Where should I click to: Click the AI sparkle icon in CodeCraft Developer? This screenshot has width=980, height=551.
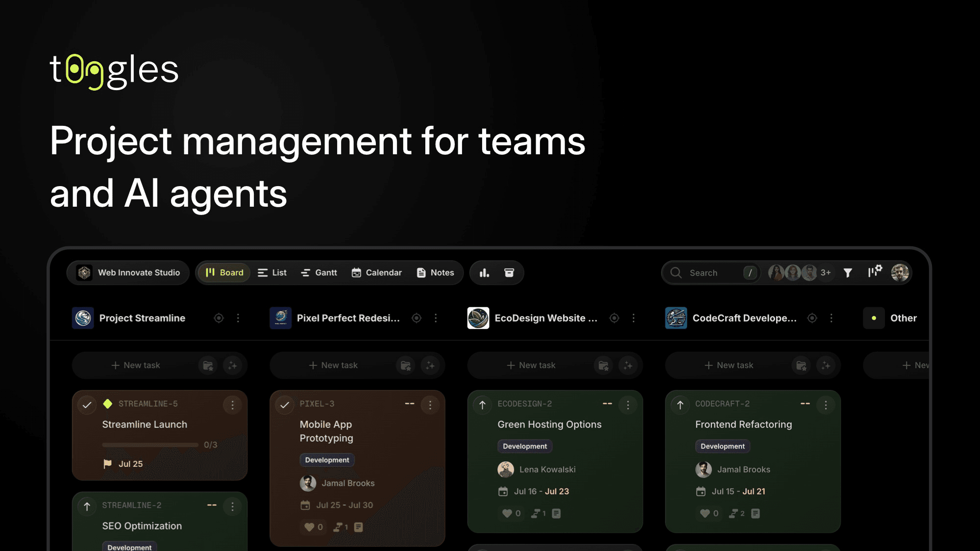coord(826,365)
